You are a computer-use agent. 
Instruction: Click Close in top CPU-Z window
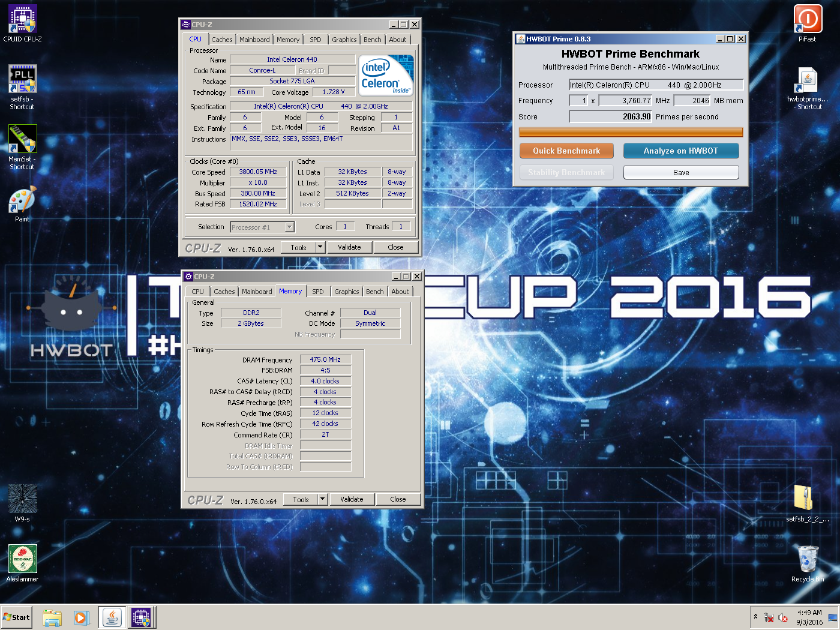(395, 247)
